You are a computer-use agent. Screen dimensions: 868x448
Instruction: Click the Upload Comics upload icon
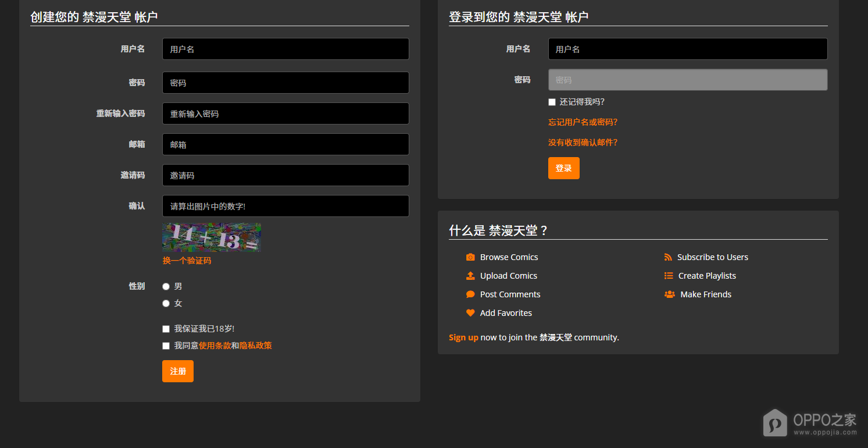[x=470, y=276]
